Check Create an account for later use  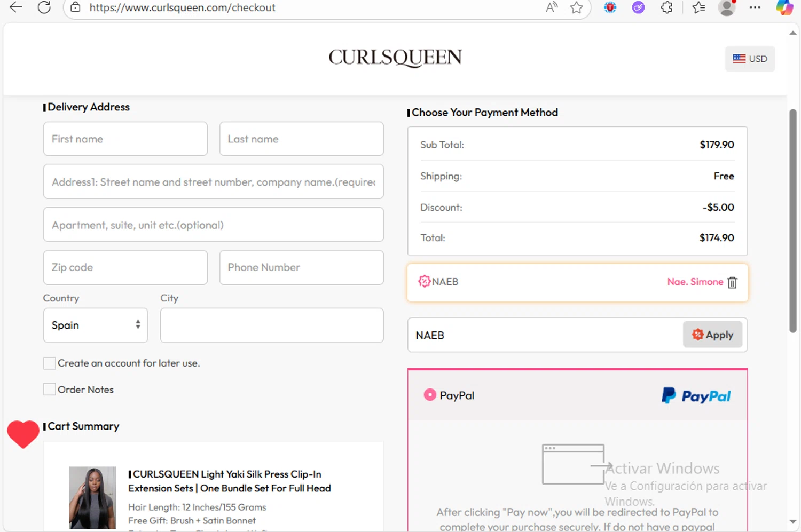coord(49,363)
